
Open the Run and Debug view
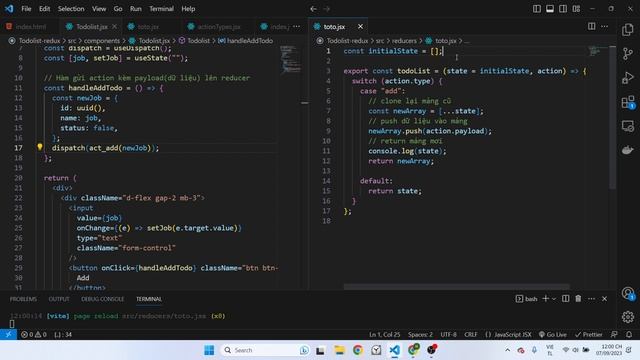click(628, 78)
